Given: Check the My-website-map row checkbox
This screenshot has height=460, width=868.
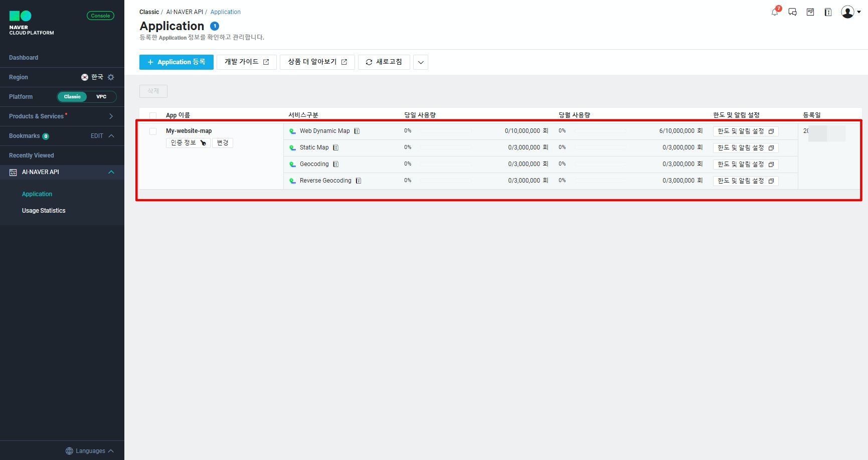Looking at the screenshot, I should 153,131.
